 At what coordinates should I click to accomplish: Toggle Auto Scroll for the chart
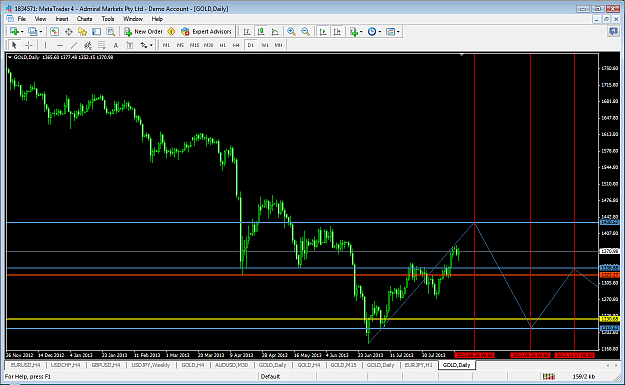[323, 31]
